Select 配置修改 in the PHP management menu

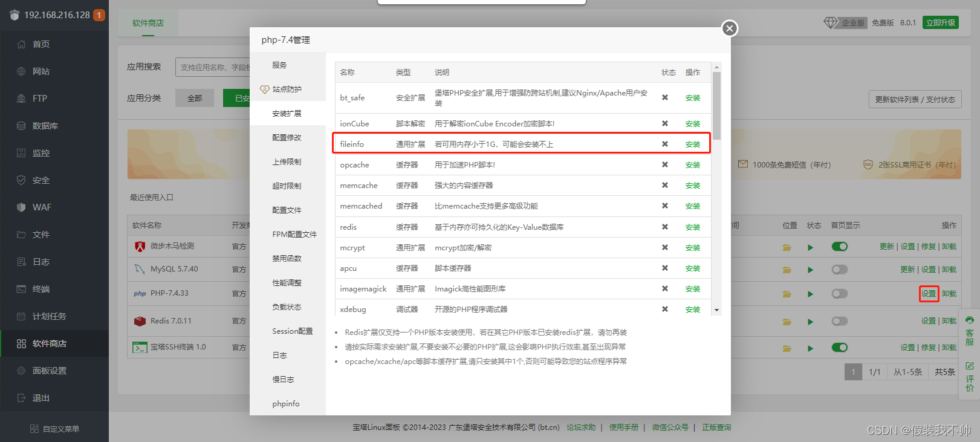coord(288,138)
